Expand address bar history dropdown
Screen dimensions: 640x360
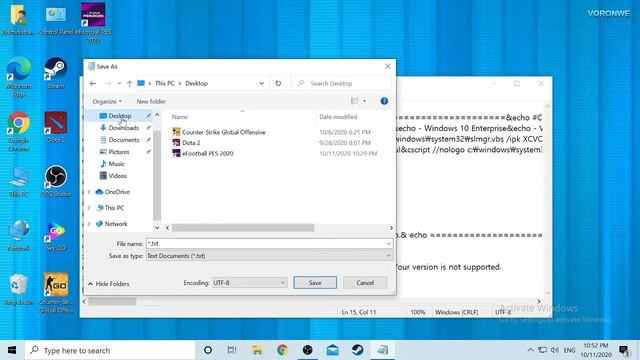[x=261, y=83]
